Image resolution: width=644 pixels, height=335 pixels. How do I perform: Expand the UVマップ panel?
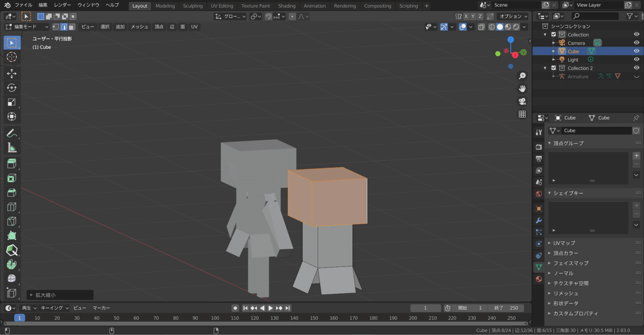(550, 243)
